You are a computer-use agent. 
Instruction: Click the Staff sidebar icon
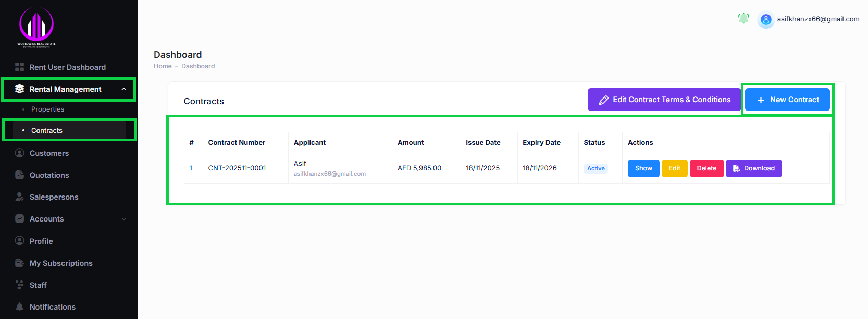[x=19, y=285]
